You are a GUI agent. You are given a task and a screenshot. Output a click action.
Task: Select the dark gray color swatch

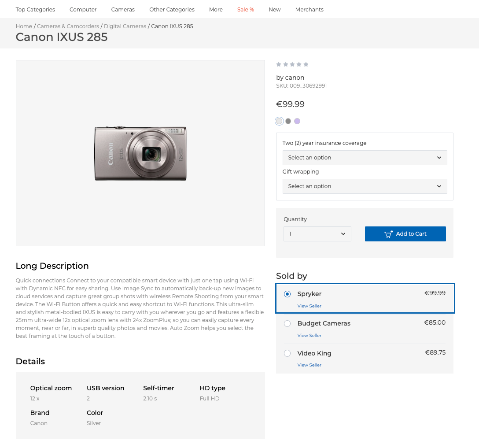click(x=288, y=121)
